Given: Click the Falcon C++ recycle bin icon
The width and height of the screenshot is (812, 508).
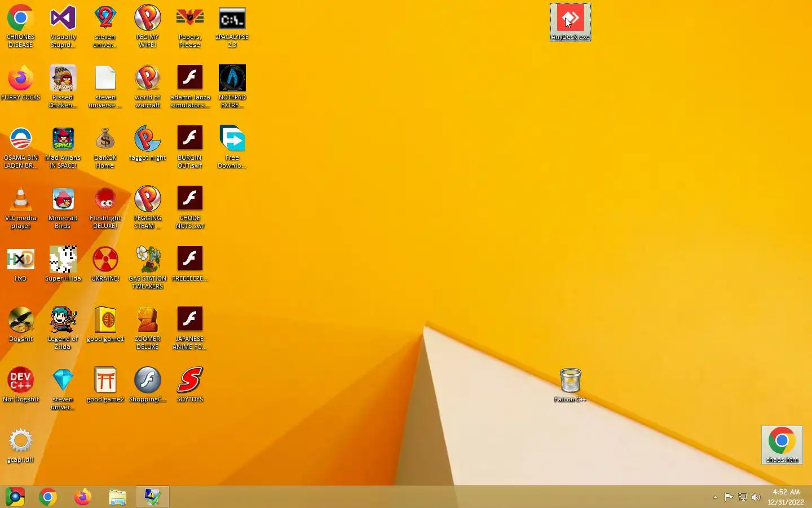Looking at the screenshot, I should 570,385.
